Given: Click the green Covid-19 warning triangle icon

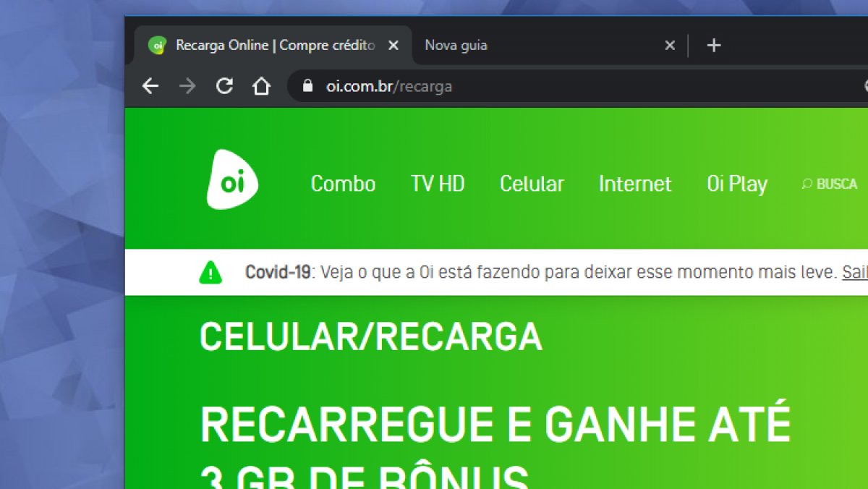Looking at the screenshot, I should click(210, 272).
